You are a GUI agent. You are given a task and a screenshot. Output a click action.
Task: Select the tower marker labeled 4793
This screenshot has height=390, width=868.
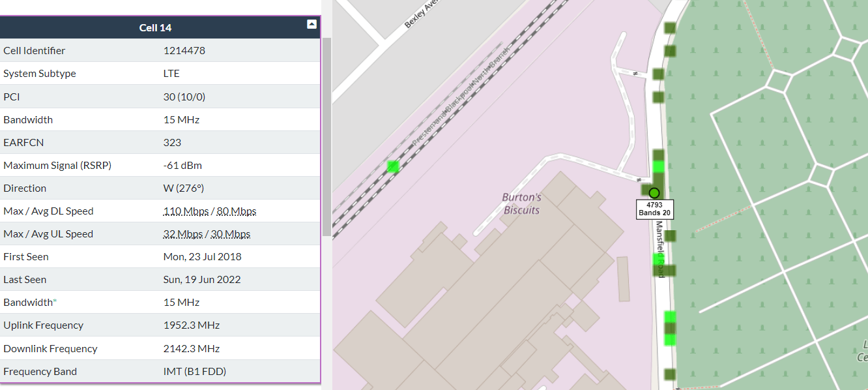click(x=654, y=193)
